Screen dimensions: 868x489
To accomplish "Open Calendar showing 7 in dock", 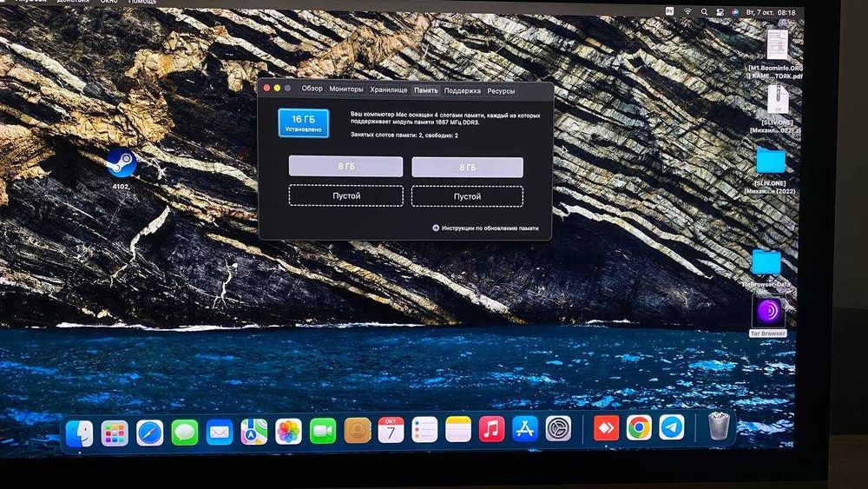I will pyautogui.click(x=391, y=430).
